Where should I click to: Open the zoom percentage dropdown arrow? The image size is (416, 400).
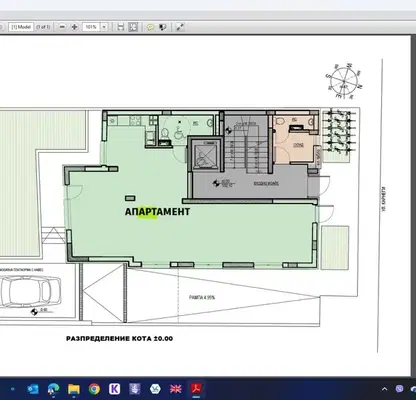(x=104, y=27)
